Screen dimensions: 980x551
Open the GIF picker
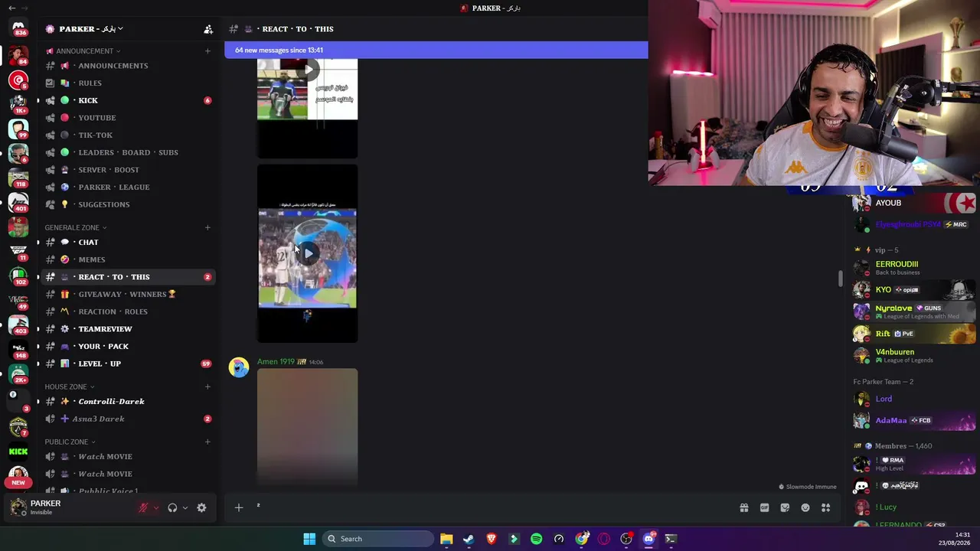(x=764, y=507)
